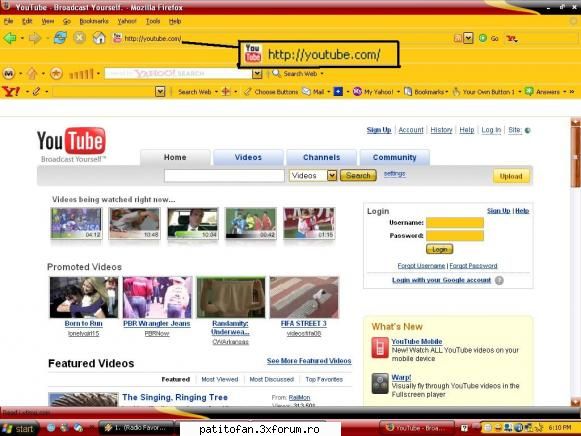The width and height of the screenshot is (581, 436).
Task: Click the green Back arrow in Firefox
Action: [x=10, y=38]
